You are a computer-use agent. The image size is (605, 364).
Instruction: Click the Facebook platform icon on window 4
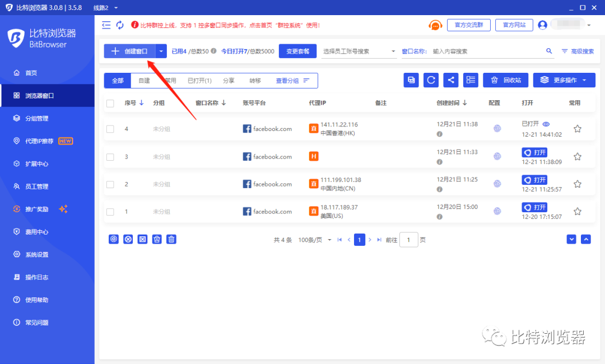point(247,128)
